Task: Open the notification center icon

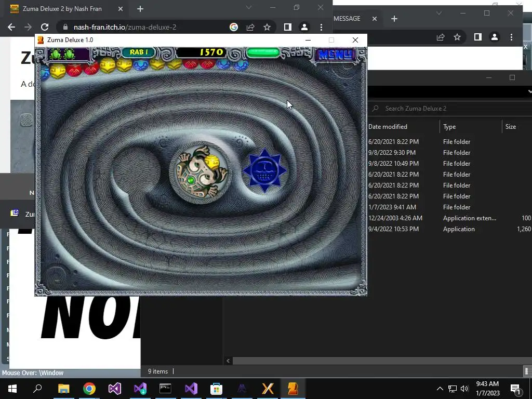Action: 516,389
